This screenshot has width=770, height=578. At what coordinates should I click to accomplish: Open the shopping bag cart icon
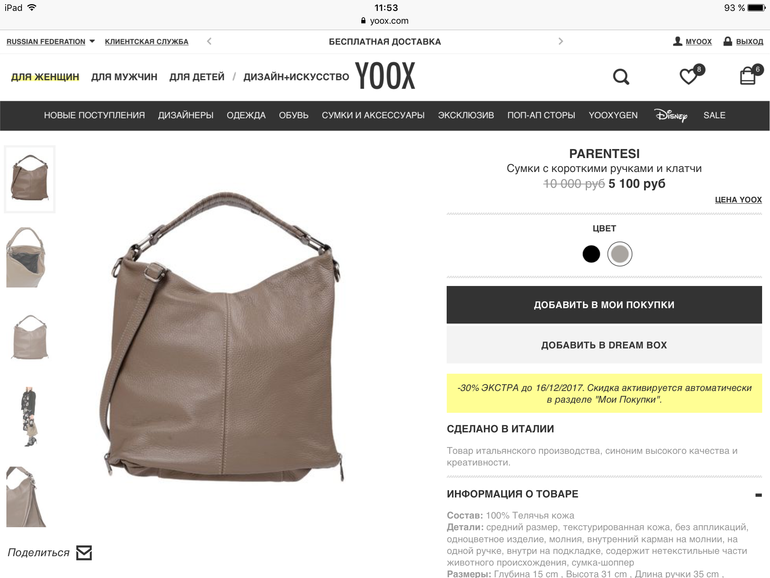click(750, 75)
